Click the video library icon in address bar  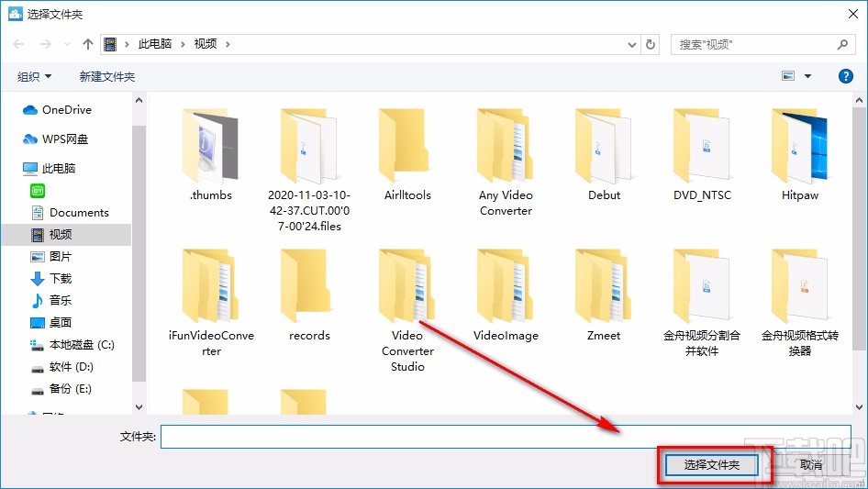(x=110, y=44)
